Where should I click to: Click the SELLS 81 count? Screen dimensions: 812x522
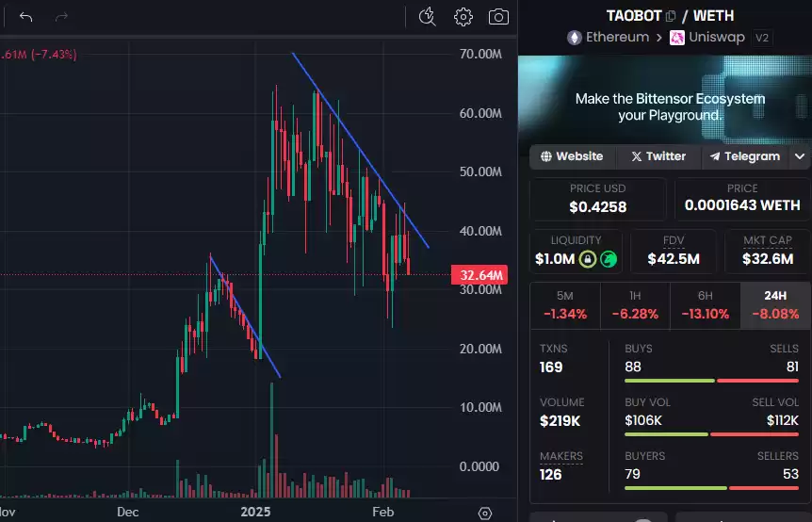792,367
